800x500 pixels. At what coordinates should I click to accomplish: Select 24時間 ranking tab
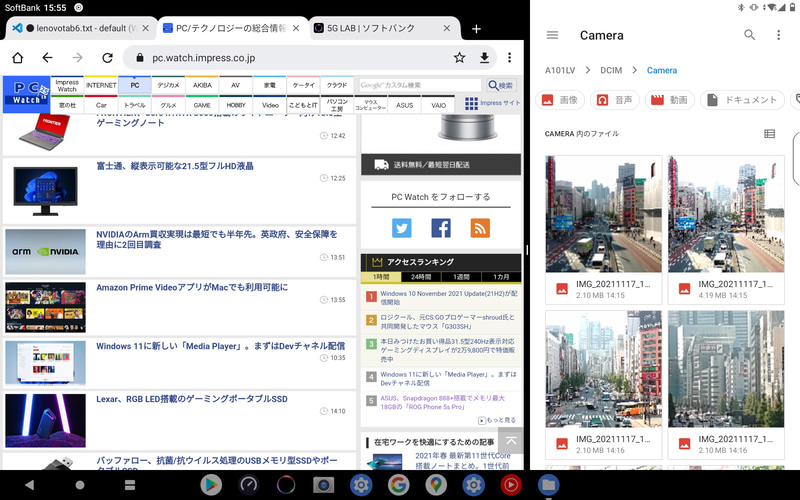coord(421,277)
